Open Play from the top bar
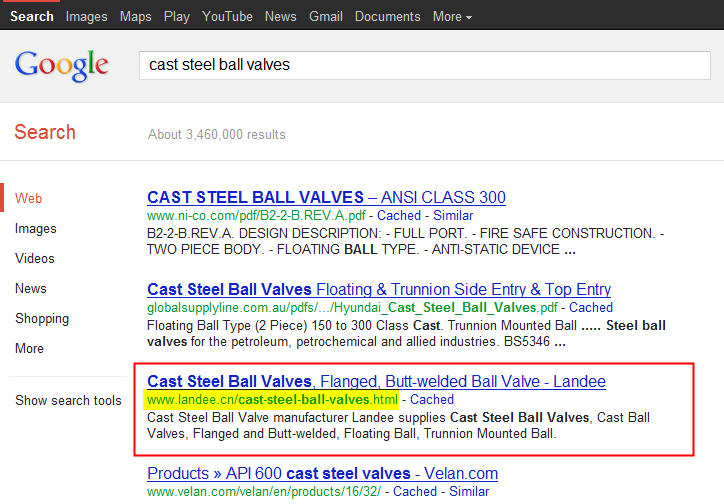This screenshot has width=724, height=504. click(176, 17)
